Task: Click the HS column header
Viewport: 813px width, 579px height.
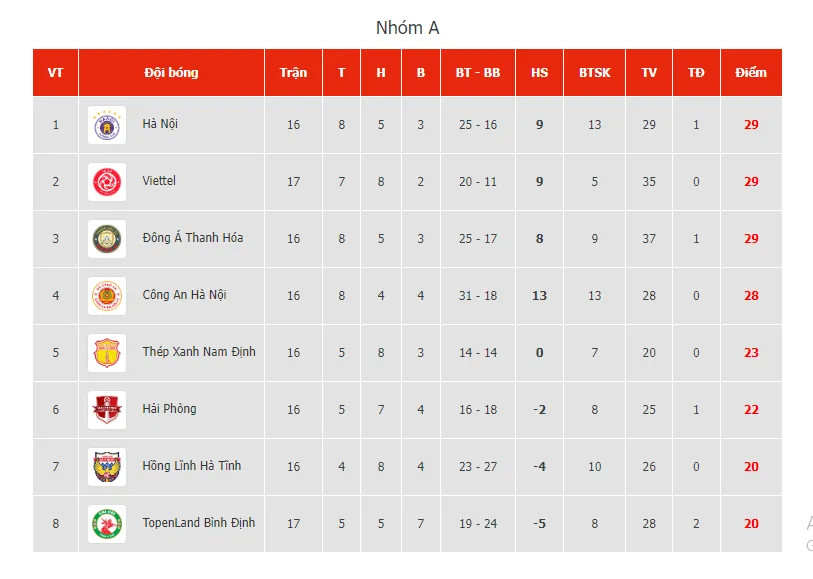Action: click(539, 73)
